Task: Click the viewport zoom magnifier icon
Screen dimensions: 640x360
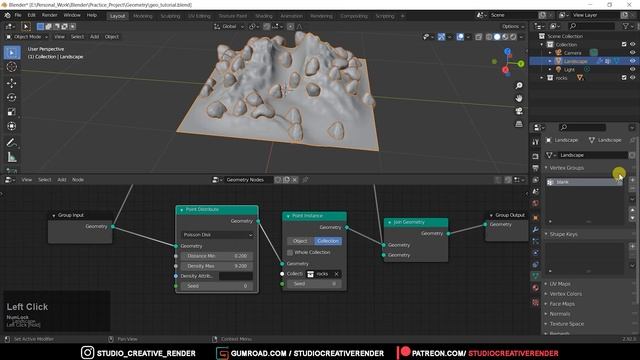Action: click(519, 86)
